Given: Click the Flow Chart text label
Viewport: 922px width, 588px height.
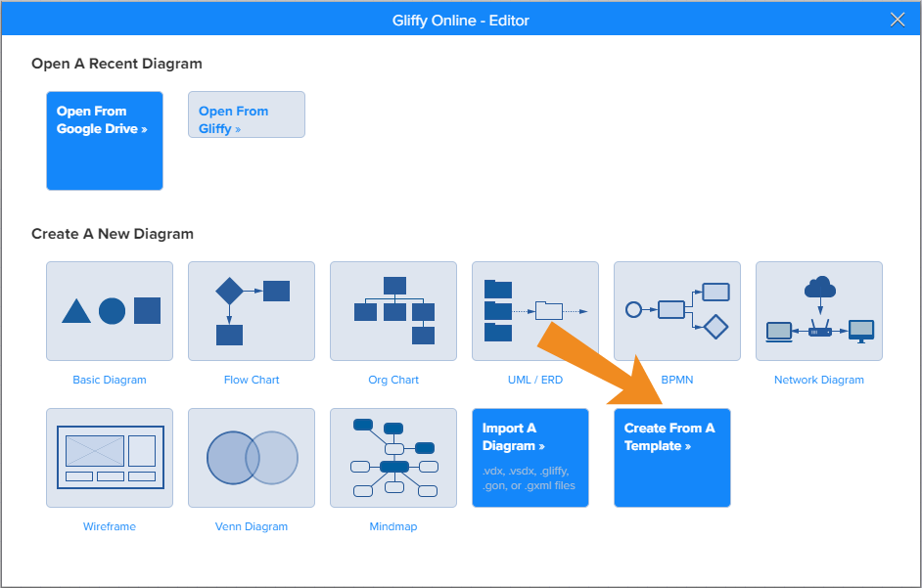Looking at the screenshot, I should 252,380.
